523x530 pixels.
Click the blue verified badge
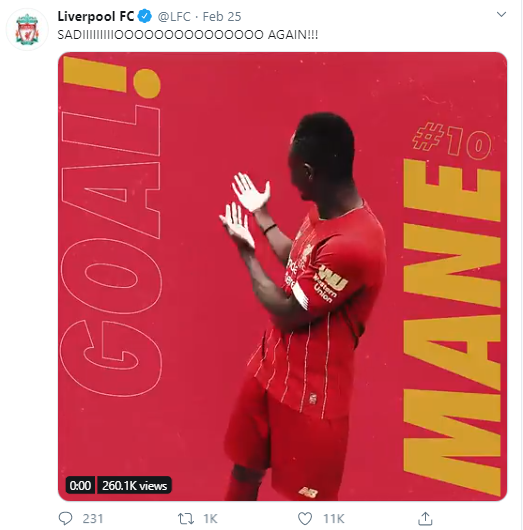[145, 16]
